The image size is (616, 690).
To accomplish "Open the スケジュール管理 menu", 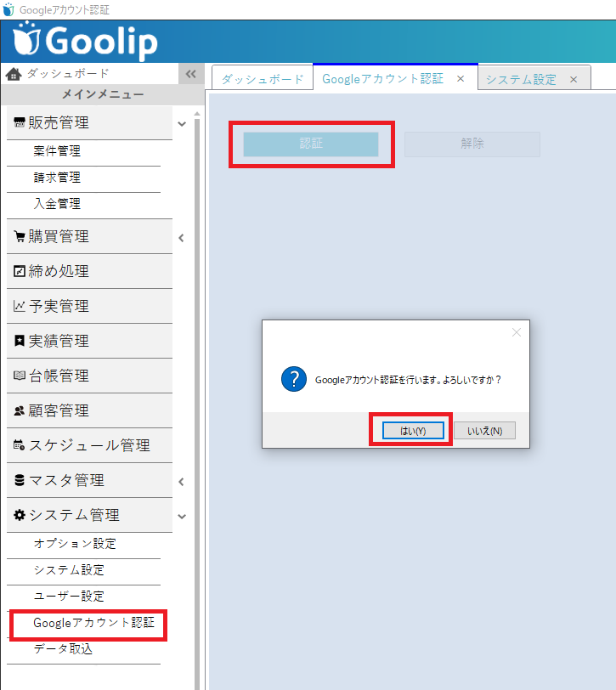I will click(89, 445).
